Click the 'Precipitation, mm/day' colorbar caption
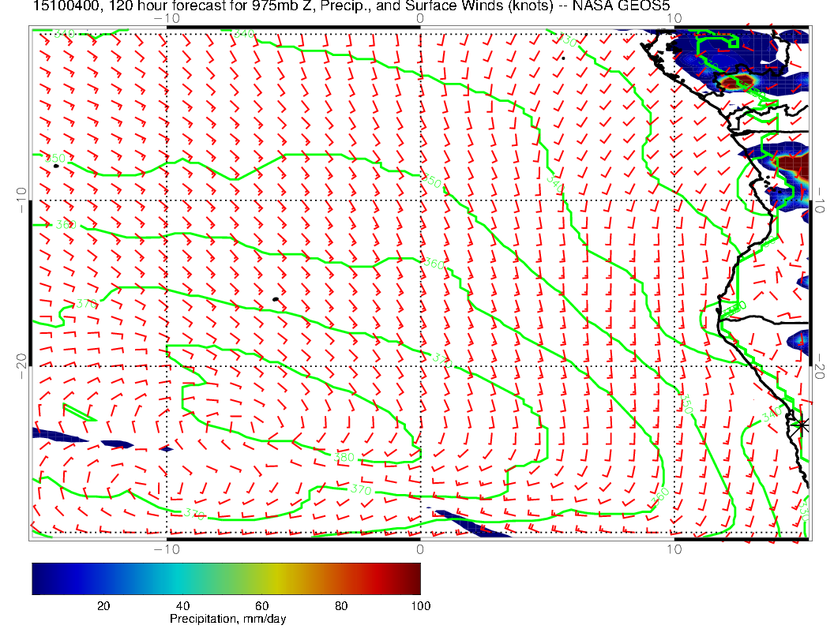Viewport: 834px width, 644px height. tap(227, 619)
